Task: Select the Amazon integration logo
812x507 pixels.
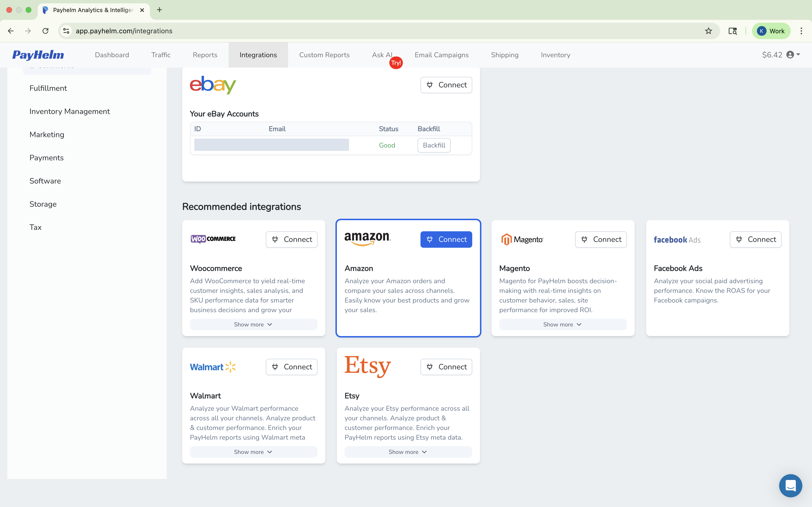Action: point(367,239)
